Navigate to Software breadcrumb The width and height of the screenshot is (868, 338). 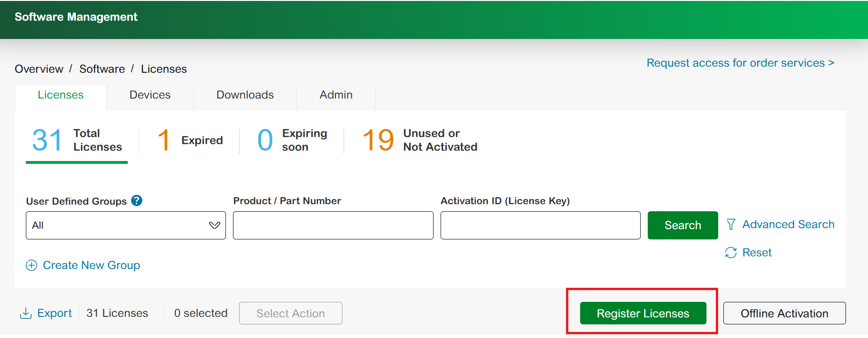(102, 69)
